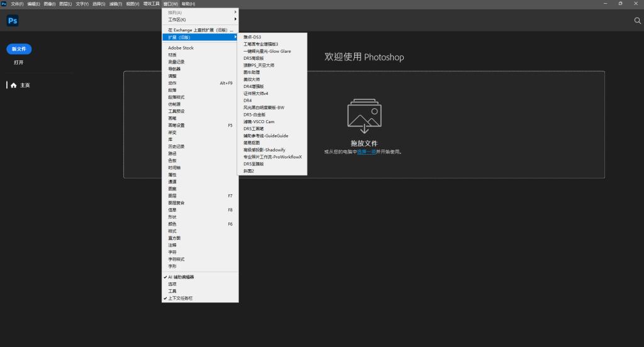
Task: Launch the 辅助参考线-GuideGuide extension
Action: point(272,136)
